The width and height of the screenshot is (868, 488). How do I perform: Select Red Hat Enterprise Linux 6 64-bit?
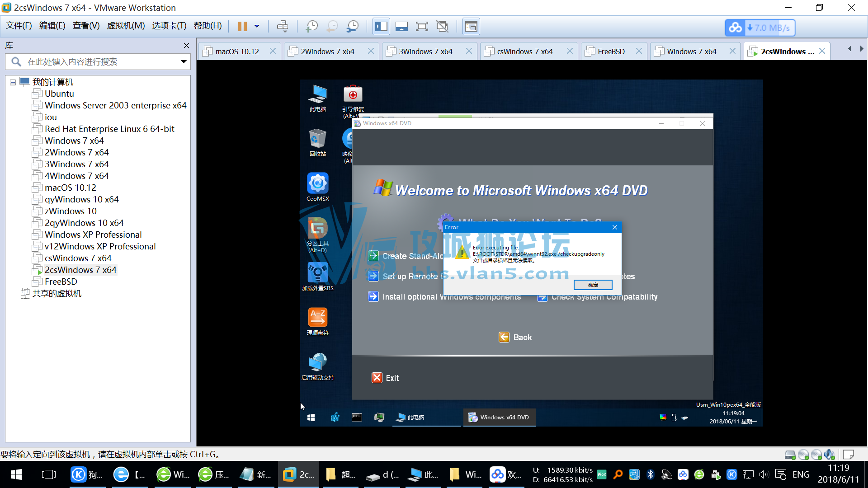coord(109,129)
